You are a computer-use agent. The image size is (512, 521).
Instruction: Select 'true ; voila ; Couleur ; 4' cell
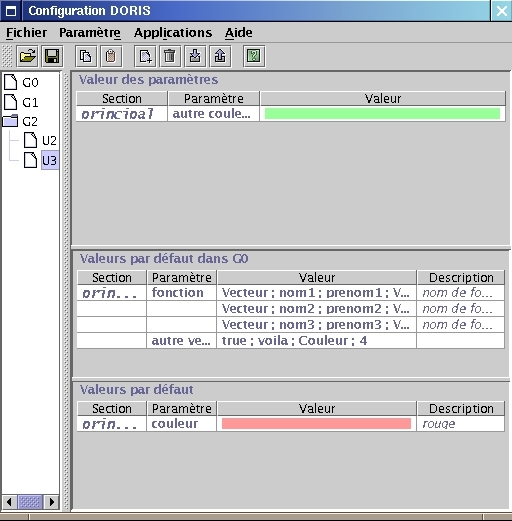[317, 341]
